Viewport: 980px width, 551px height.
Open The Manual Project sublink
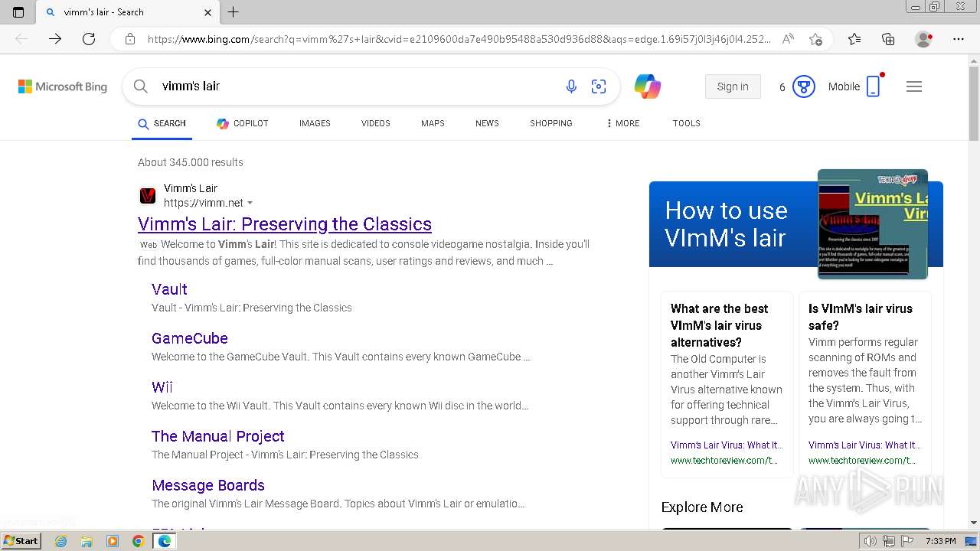(218, 436)
